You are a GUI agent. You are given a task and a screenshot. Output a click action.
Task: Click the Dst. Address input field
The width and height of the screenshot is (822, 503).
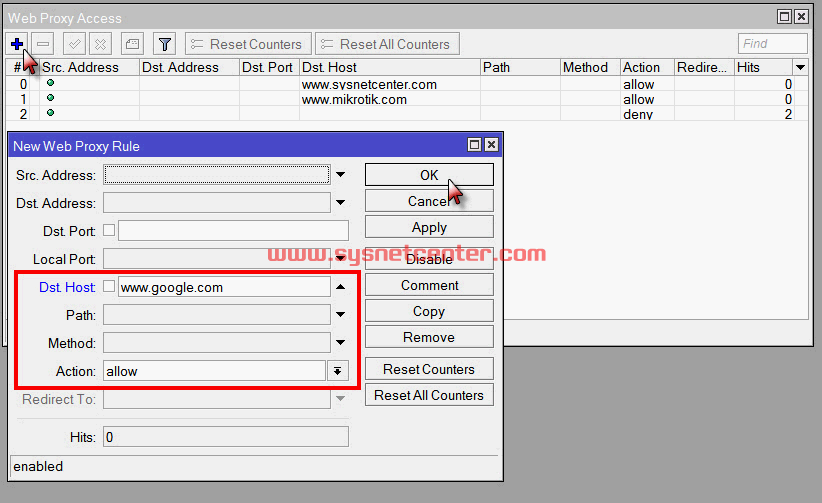click(217, 202)
